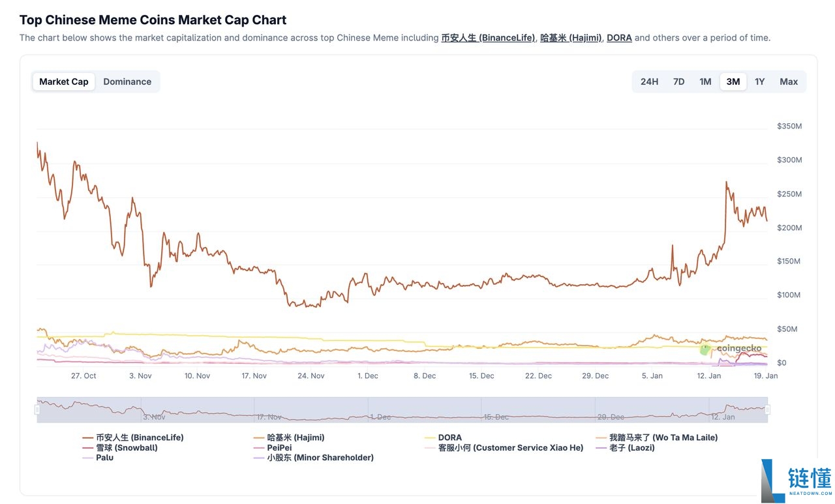Toggle 客服小何 (Customer Service Xiao He) legend series
The image size is (835, 504).
coord(504,447)
